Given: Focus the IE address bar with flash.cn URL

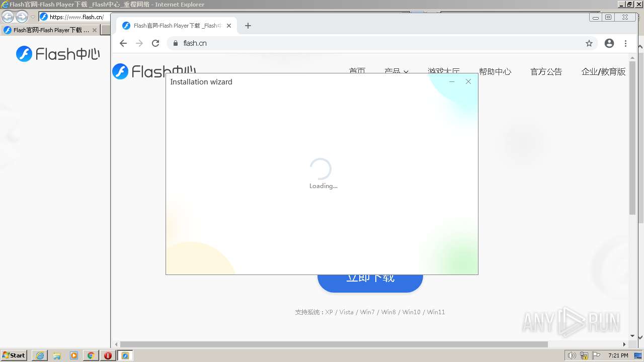Looking at the screenshot, I should (x=75, y=17).
